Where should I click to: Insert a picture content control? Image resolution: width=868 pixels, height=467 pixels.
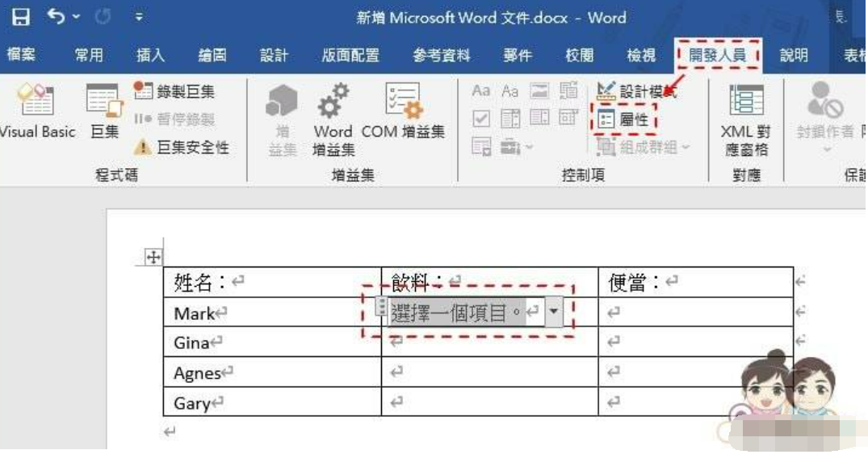539,91
